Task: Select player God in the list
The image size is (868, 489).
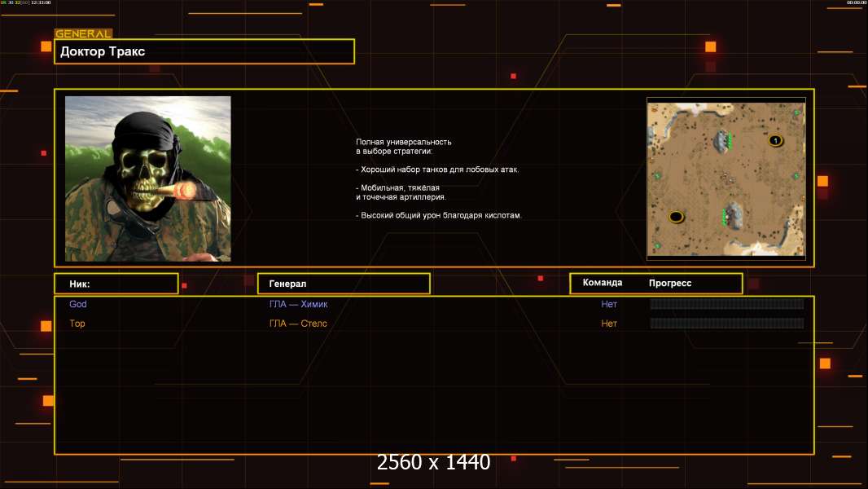Action: click(78, 304)
